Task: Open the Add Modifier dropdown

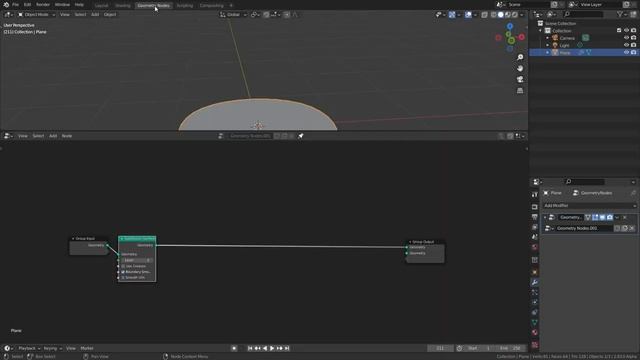Action: tap(589, 206)
